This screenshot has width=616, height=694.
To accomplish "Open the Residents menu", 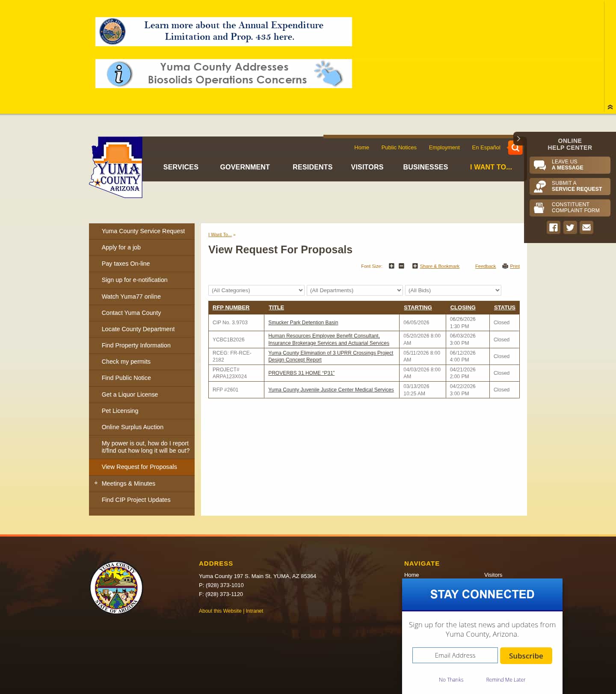I will coord(312,167).
